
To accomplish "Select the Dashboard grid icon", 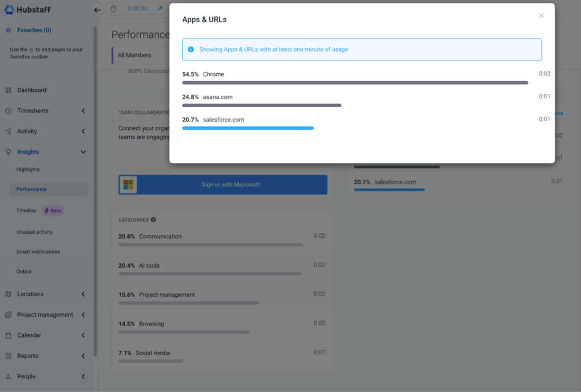I will point(9,90).
